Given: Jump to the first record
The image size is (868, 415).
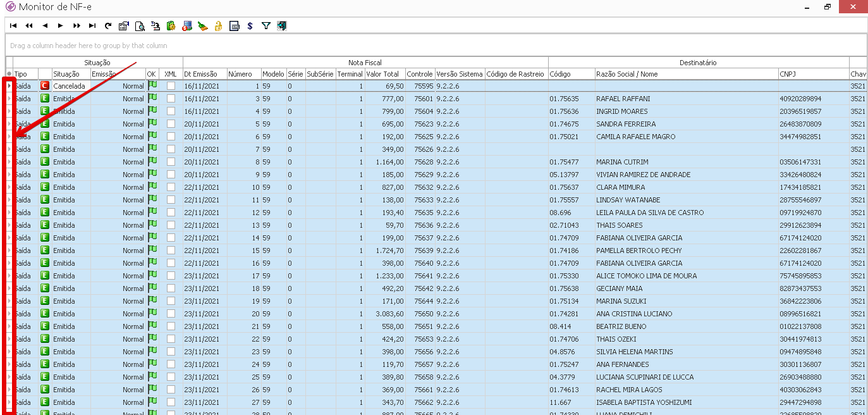Looking at the screenshot, I should click(13, 26).
